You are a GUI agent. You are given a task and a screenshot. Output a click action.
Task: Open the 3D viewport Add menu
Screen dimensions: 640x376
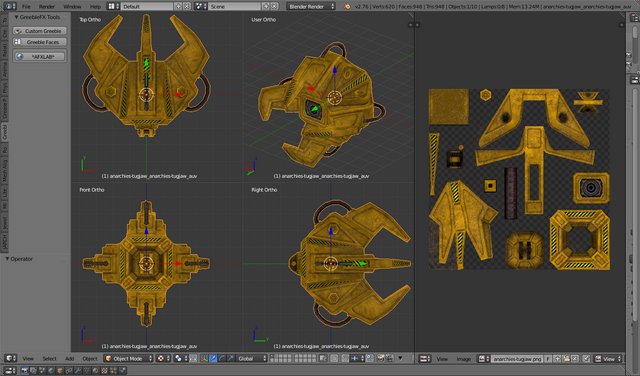(x=69, y=358)
